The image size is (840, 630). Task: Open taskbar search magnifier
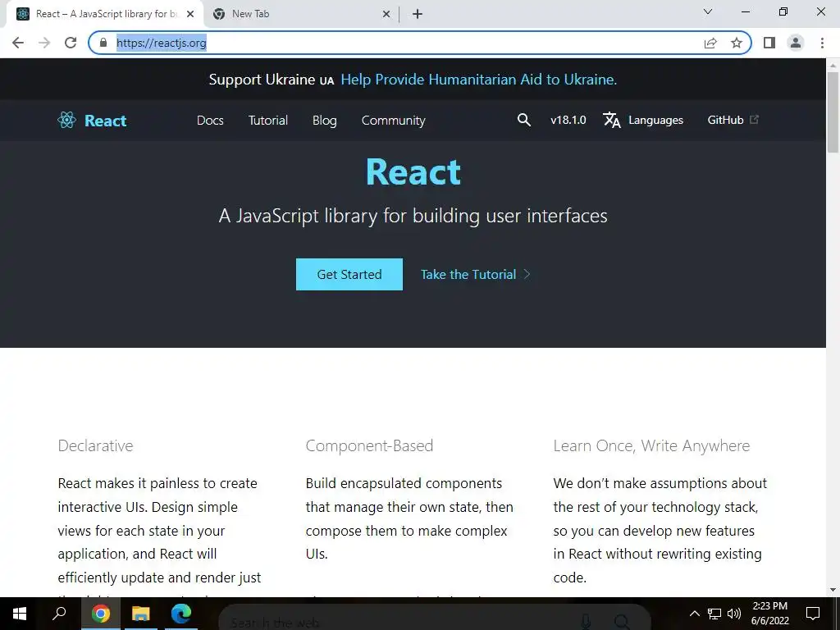(x=59, y=614)
